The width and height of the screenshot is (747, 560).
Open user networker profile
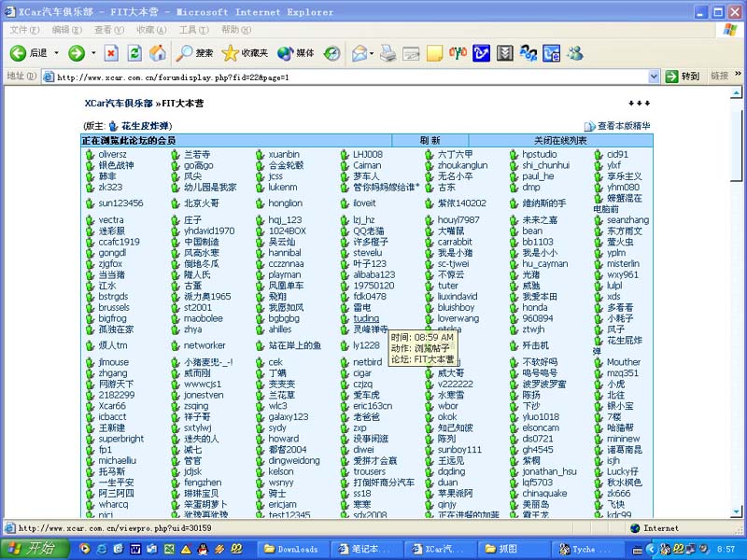tap(204, 345)
